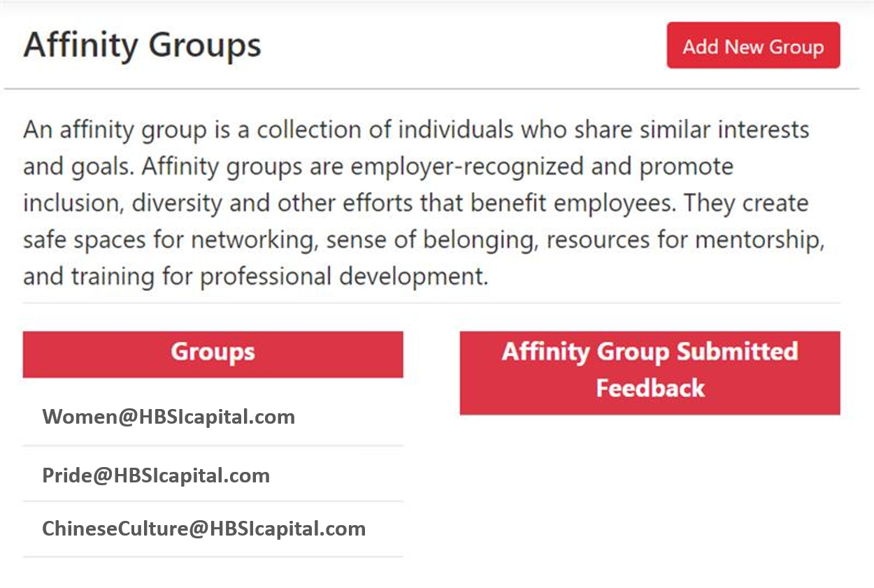Click the Affinity Groups page title

142,46
